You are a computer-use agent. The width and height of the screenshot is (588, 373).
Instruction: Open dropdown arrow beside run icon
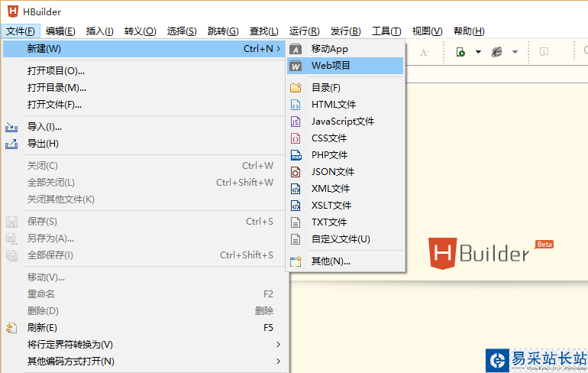[478, 52]
